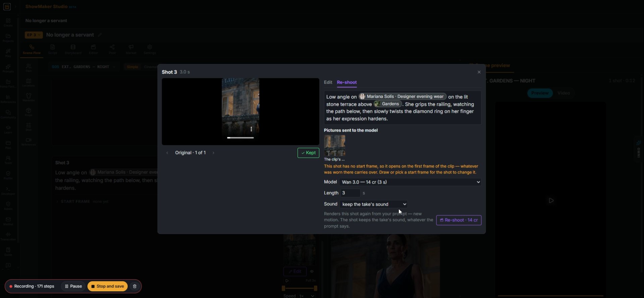Open the three-dot menu on video preview
The width and height of the screenshot is (644, 298).
251,129
